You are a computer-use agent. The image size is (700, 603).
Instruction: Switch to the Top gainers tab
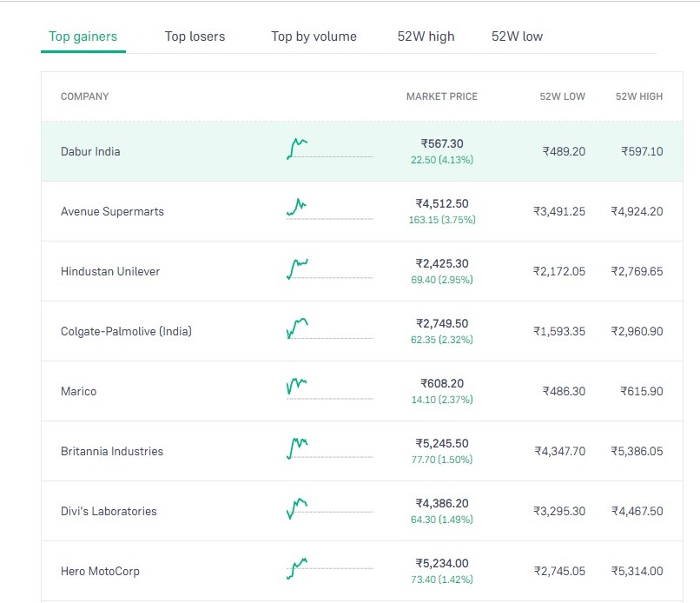point(83,36)
